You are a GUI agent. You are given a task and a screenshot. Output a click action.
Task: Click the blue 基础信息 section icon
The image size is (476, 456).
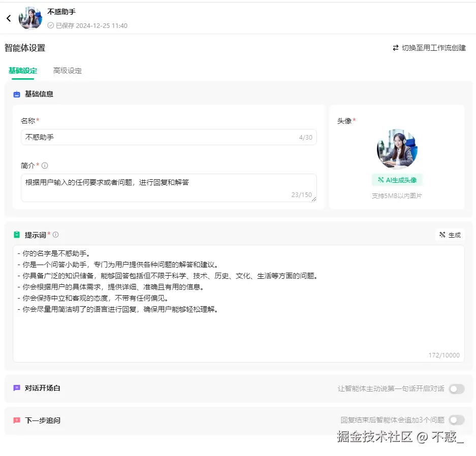point(16,94)
